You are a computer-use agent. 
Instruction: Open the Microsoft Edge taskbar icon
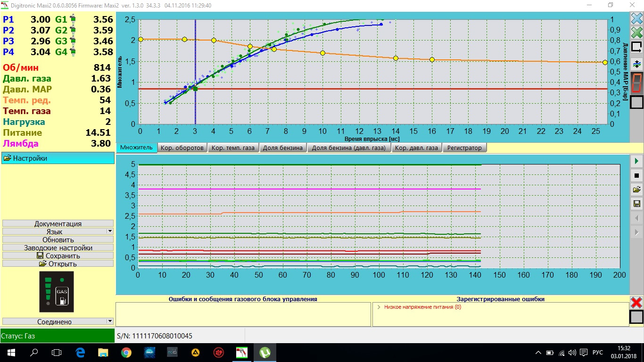coord(80,352)
